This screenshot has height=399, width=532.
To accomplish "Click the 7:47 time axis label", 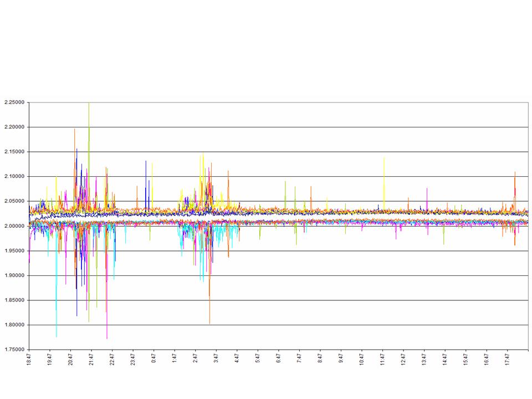I will tap(299, 358).
